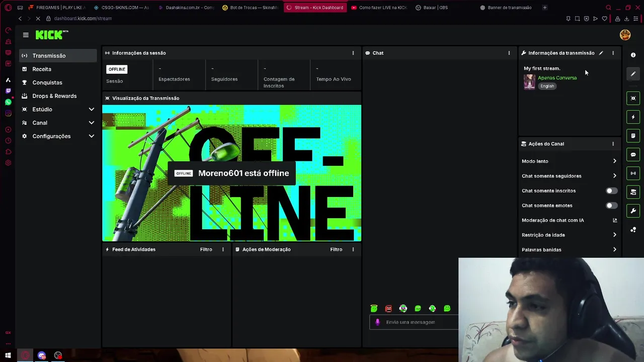The width and height of the screenshot is (644, 362).
Task: Open Receita in the sidebar
Action: pos(58,69)
